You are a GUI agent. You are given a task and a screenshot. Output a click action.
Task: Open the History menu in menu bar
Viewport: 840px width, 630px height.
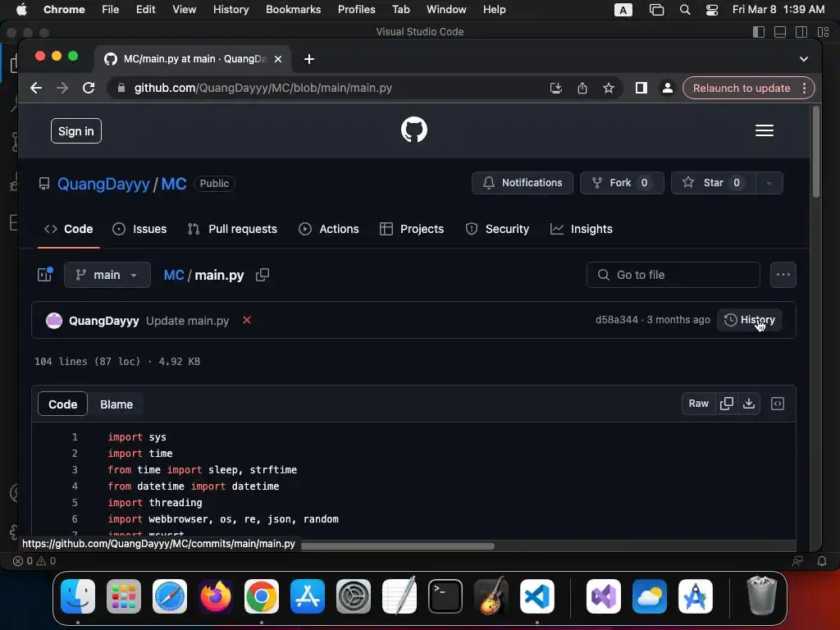[231, 10]
